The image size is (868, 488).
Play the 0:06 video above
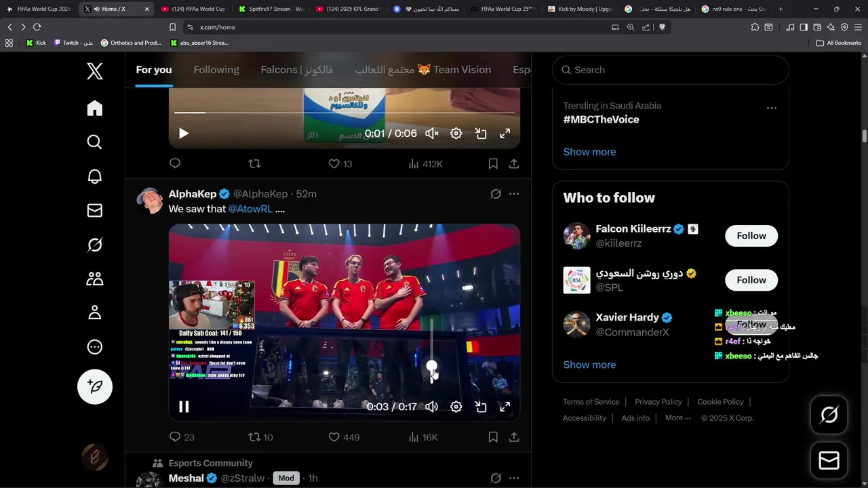[x=184, y=134]
